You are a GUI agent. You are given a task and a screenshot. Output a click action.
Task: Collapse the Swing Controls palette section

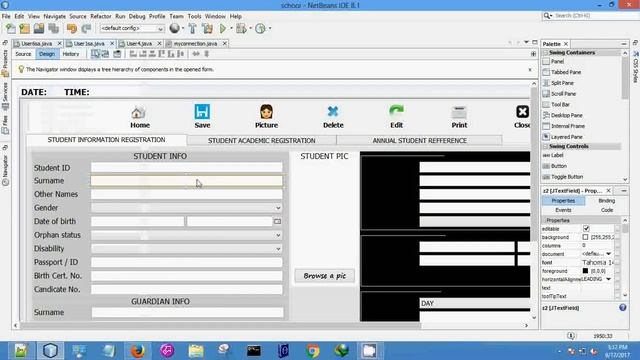coord(546,146)
